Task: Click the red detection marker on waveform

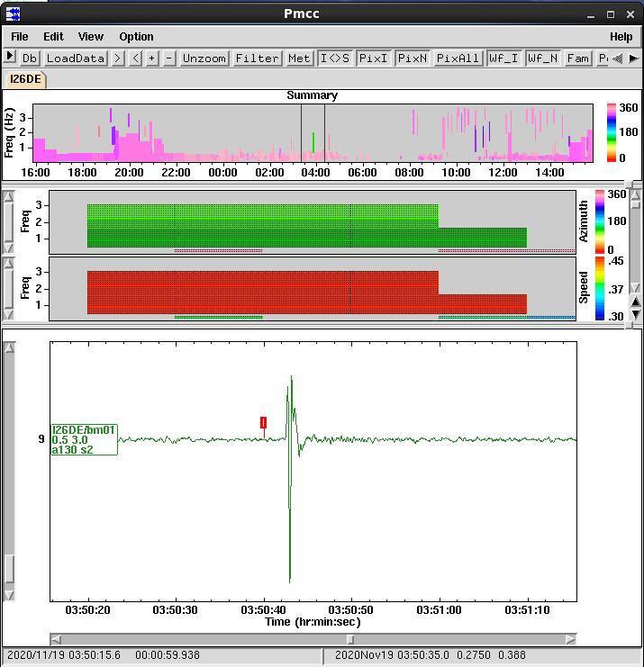Action: [264, 422]
